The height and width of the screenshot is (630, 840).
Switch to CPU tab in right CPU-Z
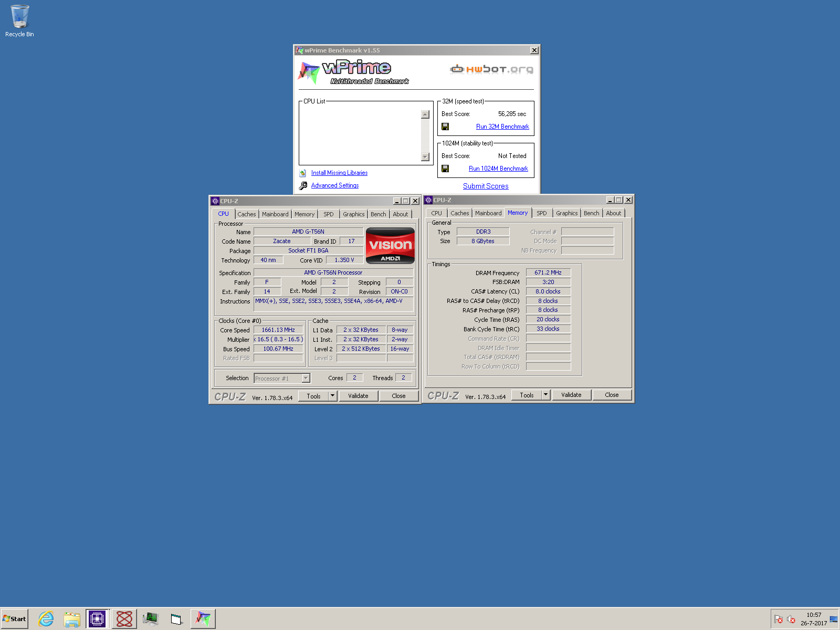436,213
